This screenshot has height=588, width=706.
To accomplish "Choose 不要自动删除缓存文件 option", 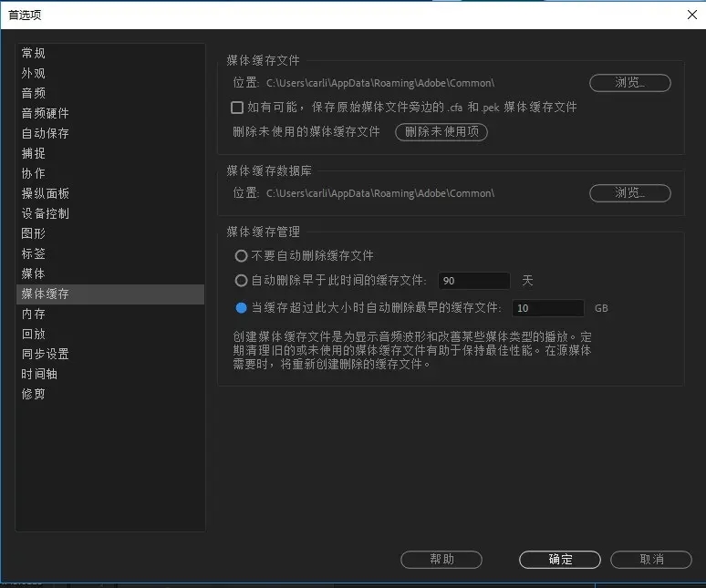I will coord(242,256).
